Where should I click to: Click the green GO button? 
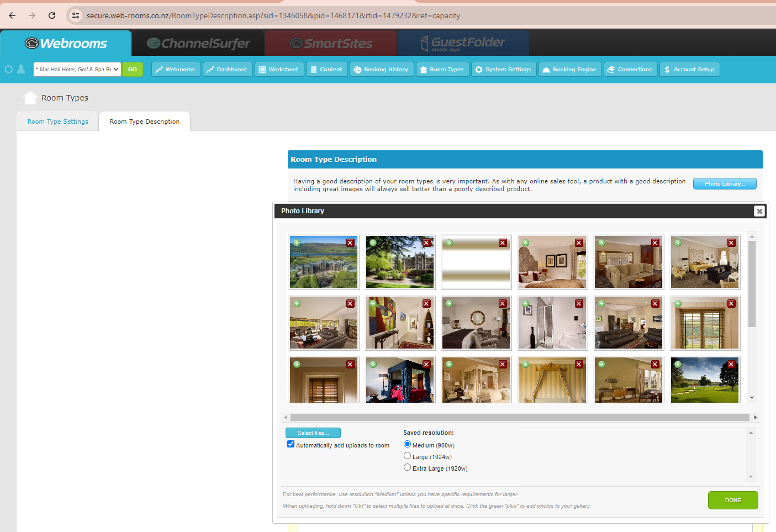point(133,70)
